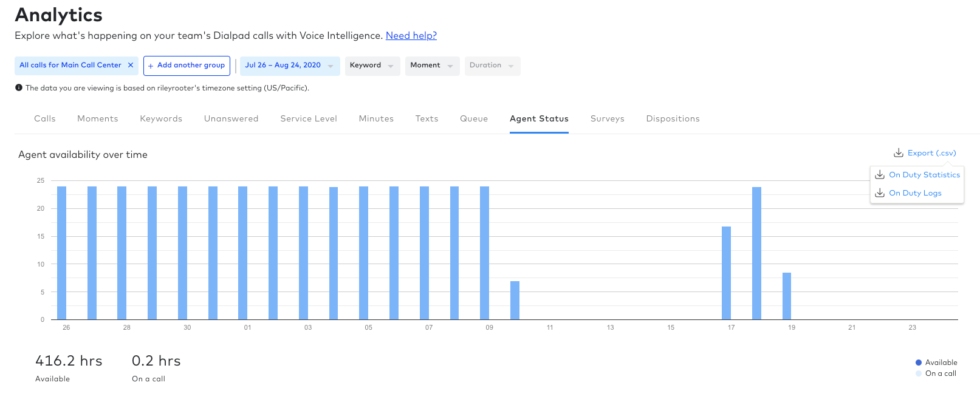This screenshot has height=402, width=980.
Task: Click the plus icon on Add another group
Action: 151,66
